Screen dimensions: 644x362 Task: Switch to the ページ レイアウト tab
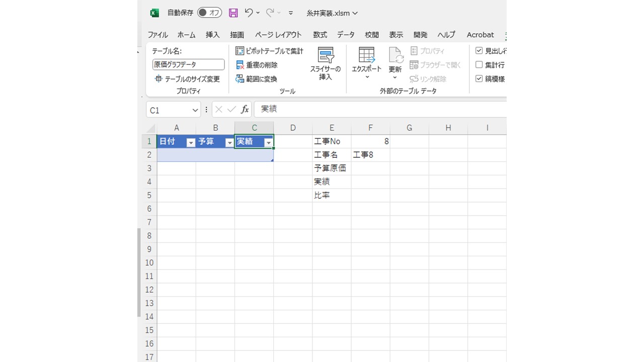(278, 35)
